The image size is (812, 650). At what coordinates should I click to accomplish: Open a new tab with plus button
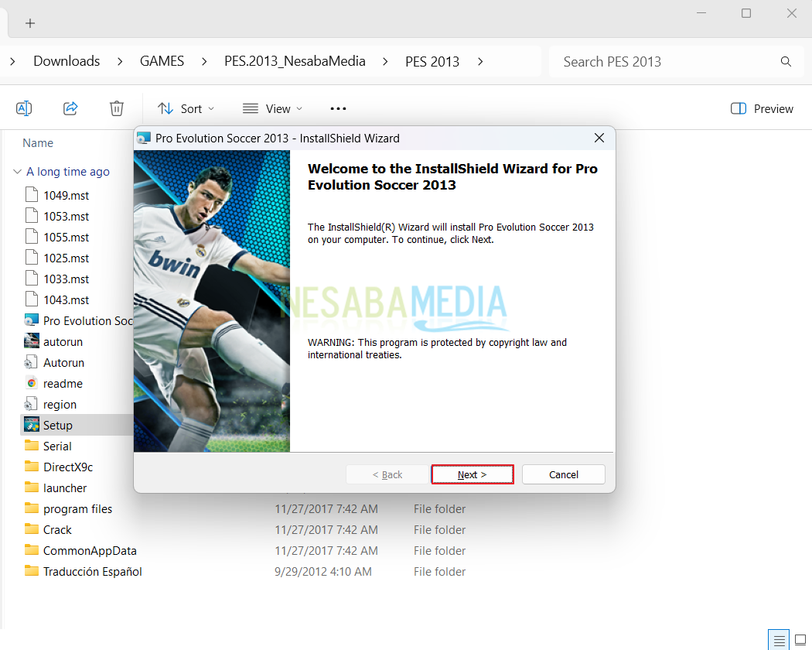[30, 23]
